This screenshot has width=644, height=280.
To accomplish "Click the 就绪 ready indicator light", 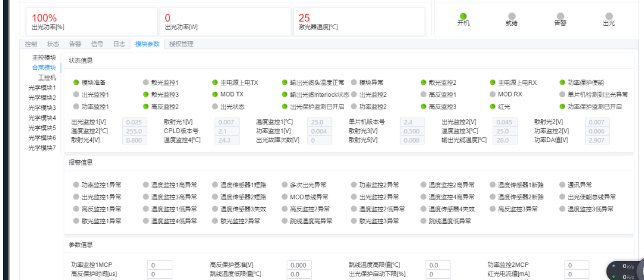I will 512,16.
